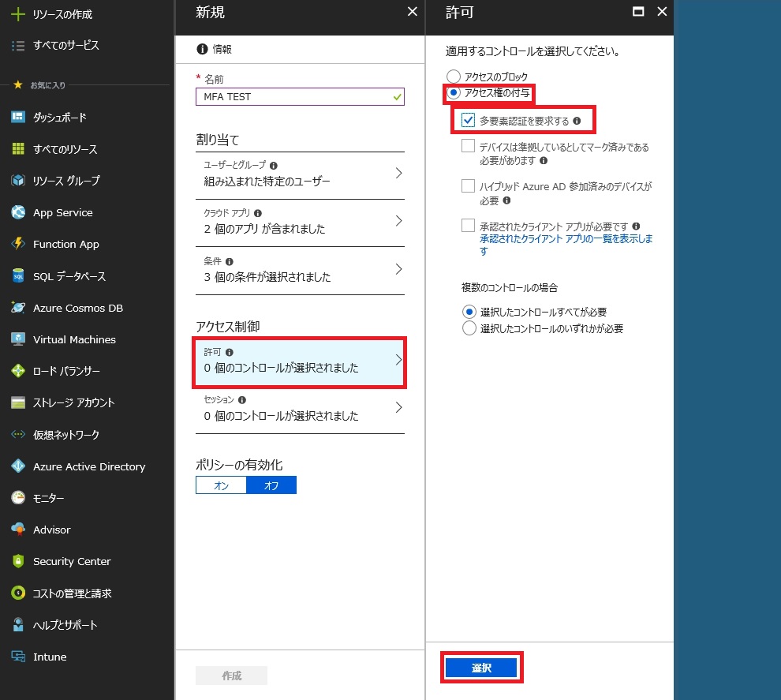The width and height of the screenshot is (781, 700).
Task: Open Virtual Machines menu item
Action: click(74, 339)
